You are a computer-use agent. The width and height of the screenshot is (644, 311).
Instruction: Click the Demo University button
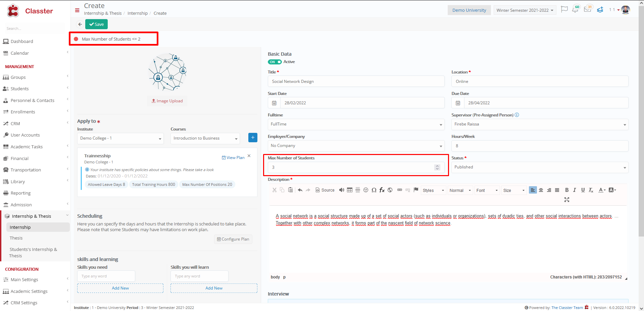[469, 10]
